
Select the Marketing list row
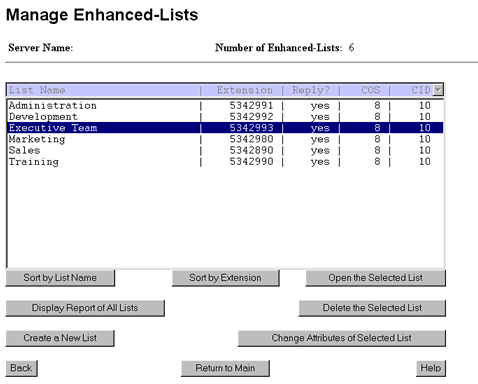[x=225, y=139]
